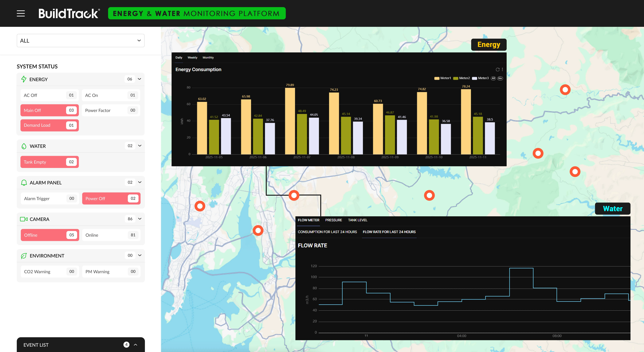Show Flow Rate for Last 24 Hours
Screen dimensions: 644x352
click(389, 232)
